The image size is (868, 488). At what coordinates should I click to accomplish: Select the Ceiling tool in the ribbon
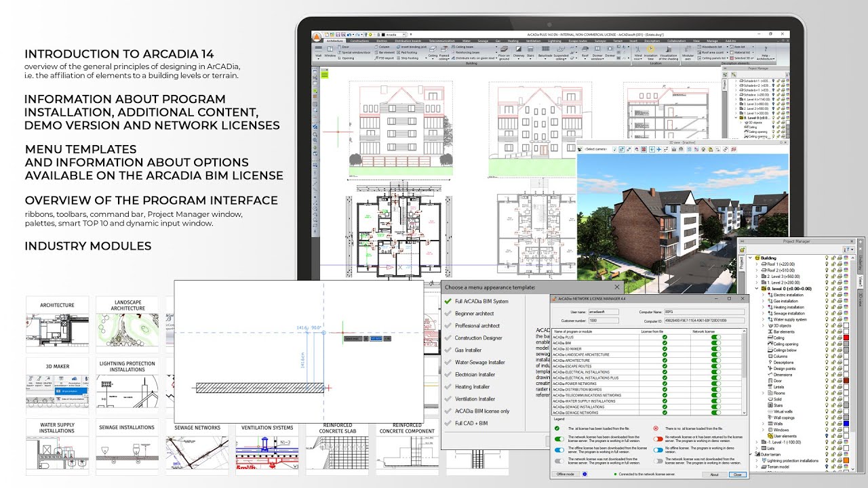click(x=433, y=53)
